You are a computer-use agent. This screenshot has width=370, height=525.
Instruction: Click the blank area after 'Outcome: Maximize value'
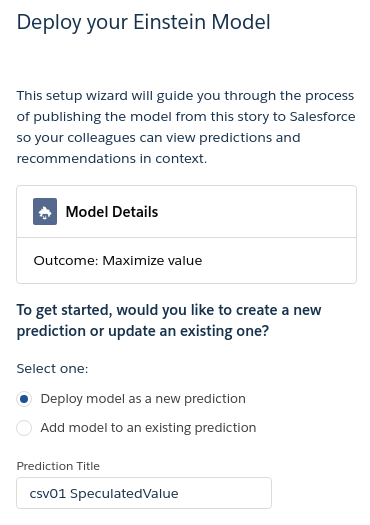pos(278,260)
